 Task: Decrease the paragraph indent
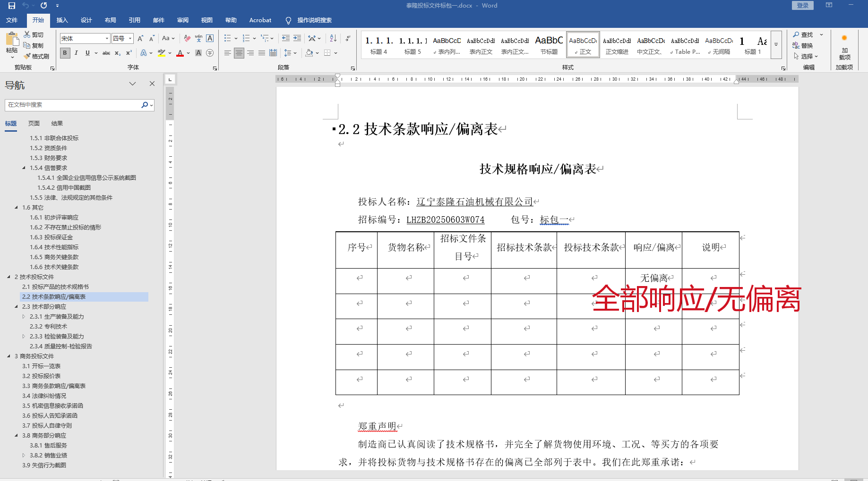click(x=286, y=38)
